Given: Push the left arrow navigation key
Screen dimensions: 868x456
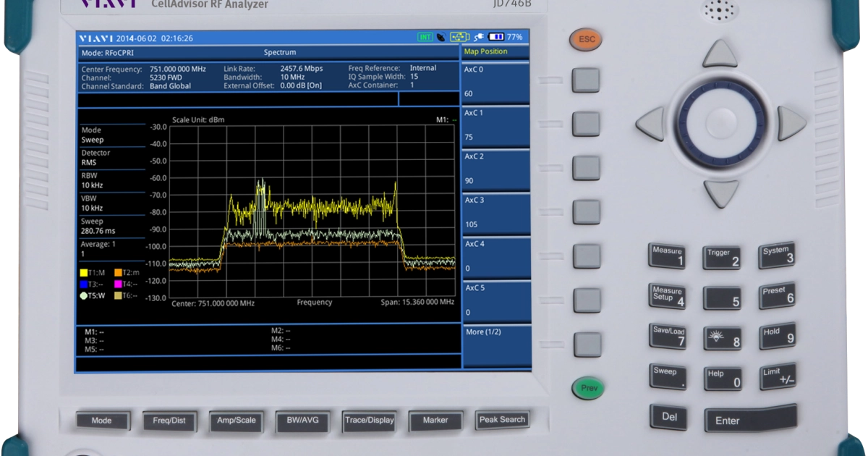Looking at the screenshot, I should click(x=650, y=124).
